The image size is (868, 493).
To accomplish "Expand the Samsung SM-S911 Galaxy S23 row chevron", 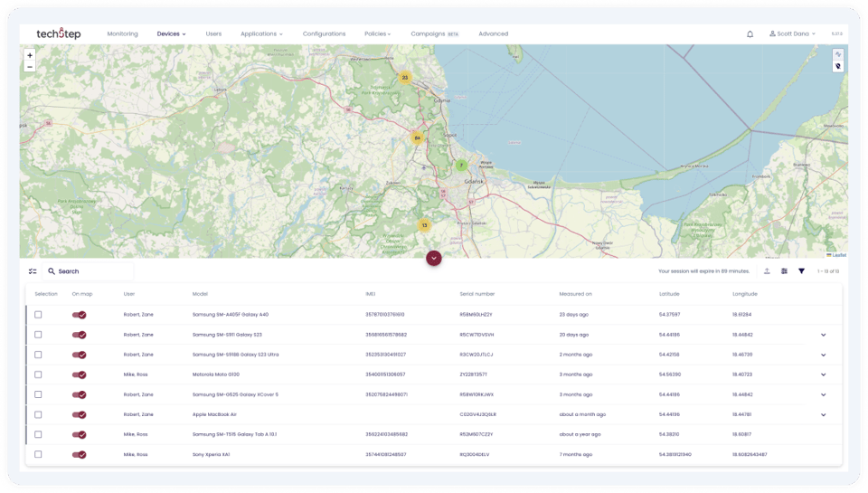I will pos(823,335).
